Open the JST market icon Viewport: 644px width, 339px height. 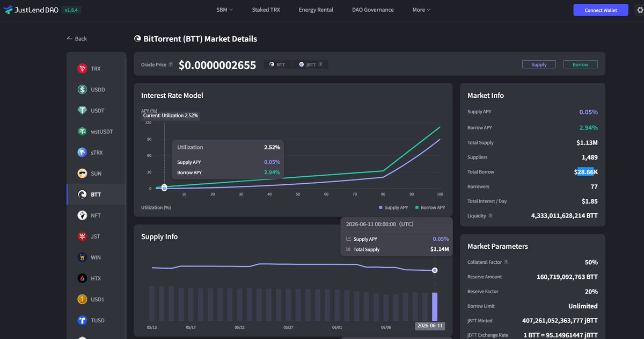coord(82,236)
